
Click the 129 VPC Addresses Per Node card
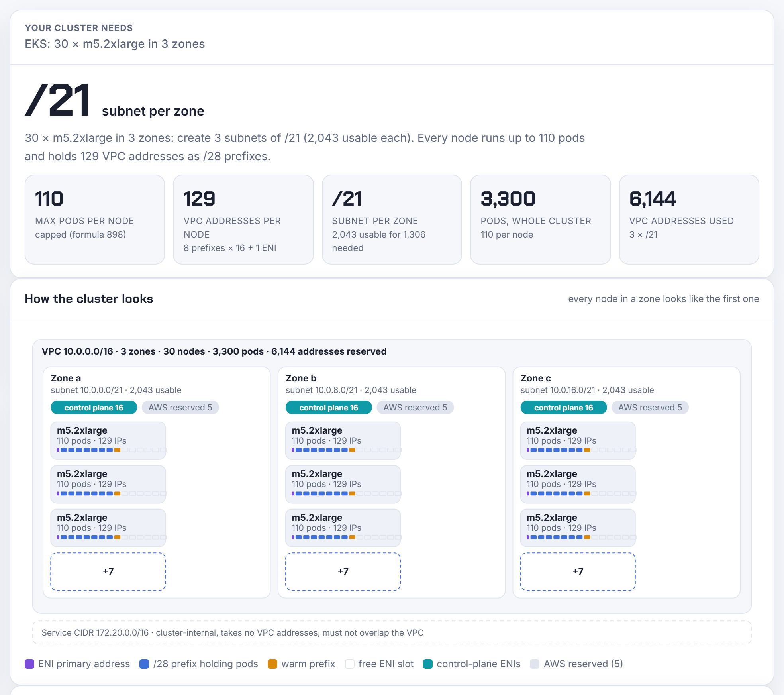click(243, 220)
